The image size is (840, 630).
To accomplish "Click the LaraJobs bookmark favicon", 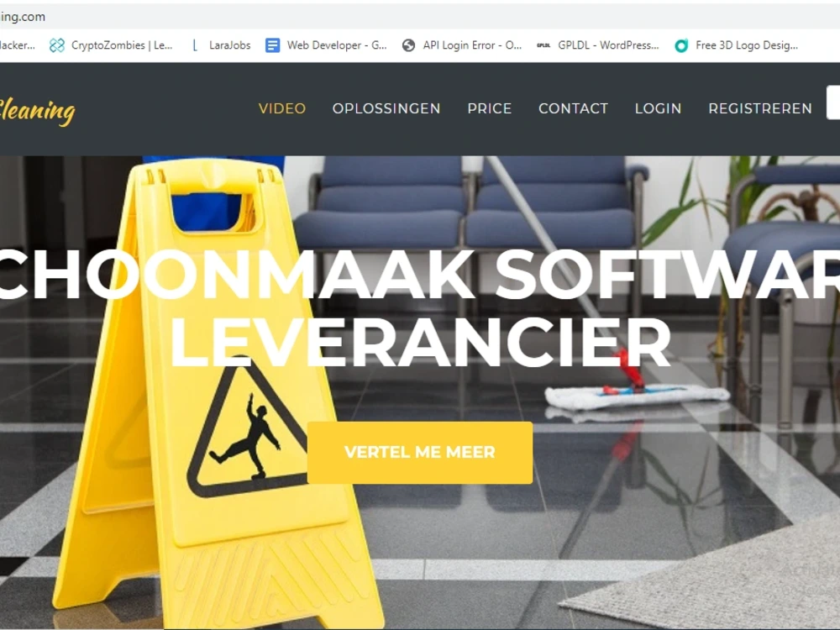I will tap(195, 45).
